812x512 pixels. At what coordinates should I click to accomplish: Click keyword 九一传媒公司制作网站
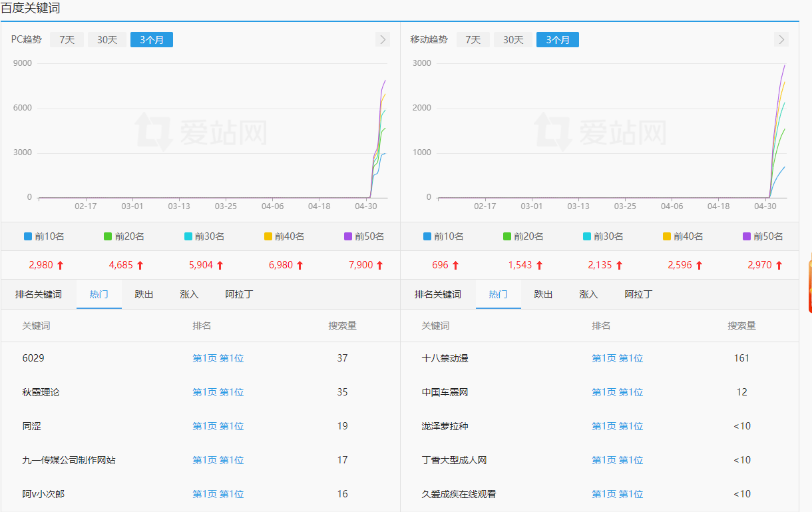(x=69, y=460)
